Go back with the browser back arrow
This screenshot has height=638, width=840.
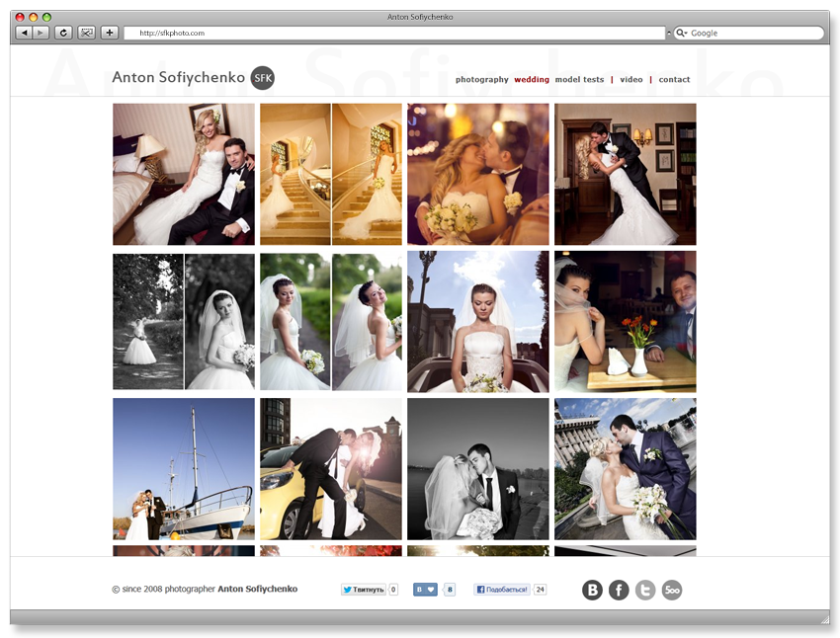[24, 33]
